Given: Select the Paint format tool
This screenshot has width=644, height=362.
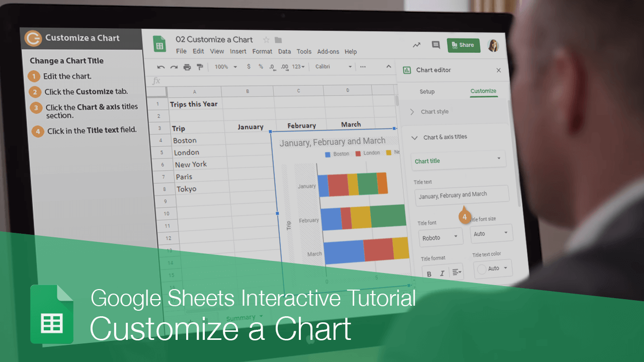Looking at the screenshot, I should 199,66.
